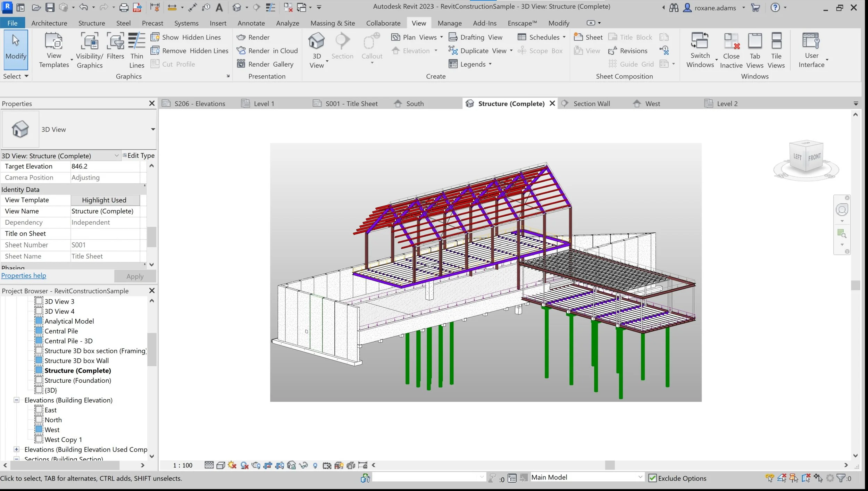The height and width of the screenshot is (491, 868).
Task: Toggle checkbox beside Structure (Foundation) view
Action: [x=39, y=380]
